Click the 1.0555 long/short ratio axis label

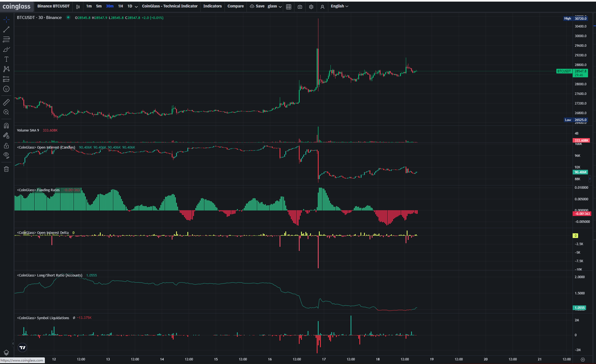pyautogui.click(x=580, y=308)
